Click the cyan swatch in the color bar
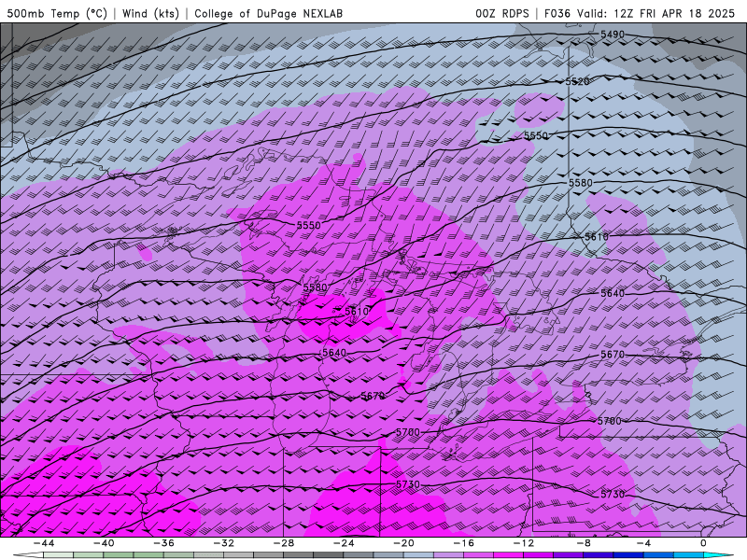The image size is (747, 560). (x=718, y=555)
